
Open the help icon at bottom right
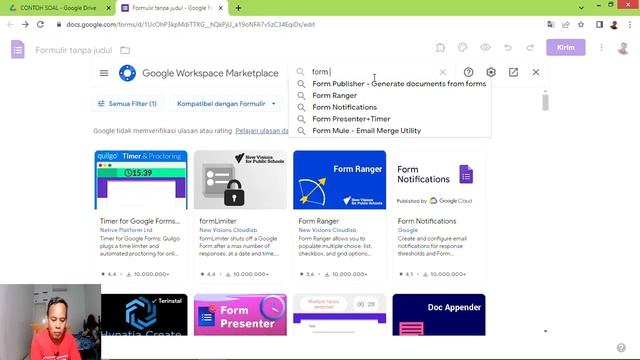coord(621,348)
